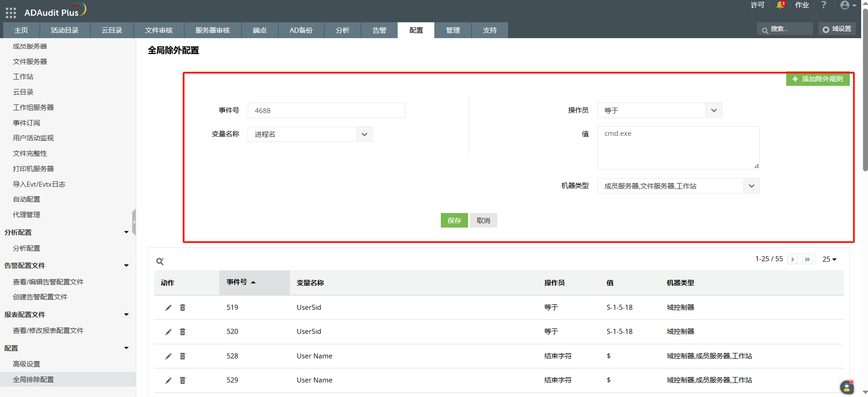Edit the exclusion rule for event 520

point(168,332)
